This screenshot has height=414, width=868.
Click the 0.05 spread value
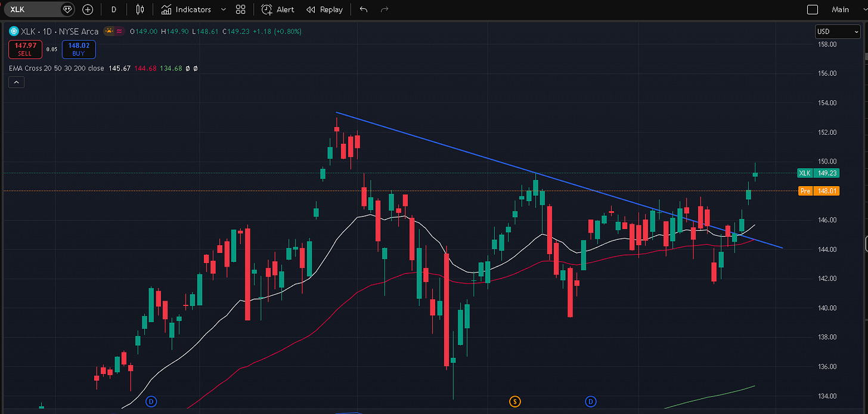coord(52,50)
